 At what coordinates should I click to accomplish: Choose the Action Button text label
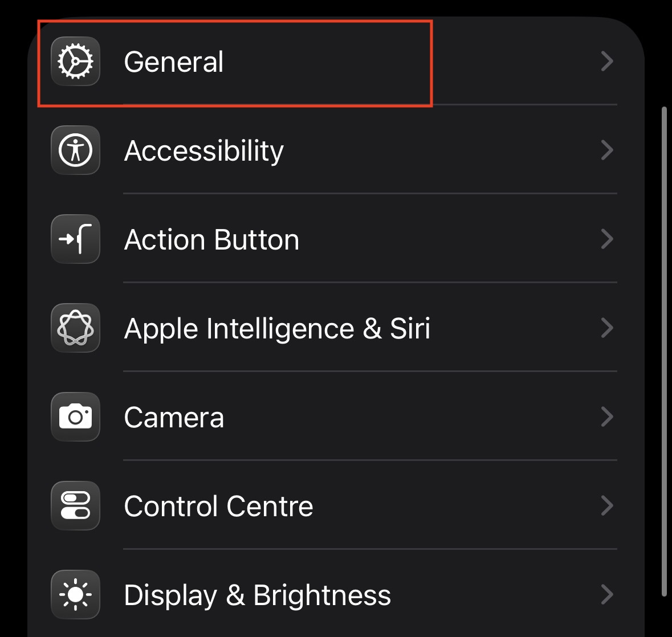coord(211,239)
